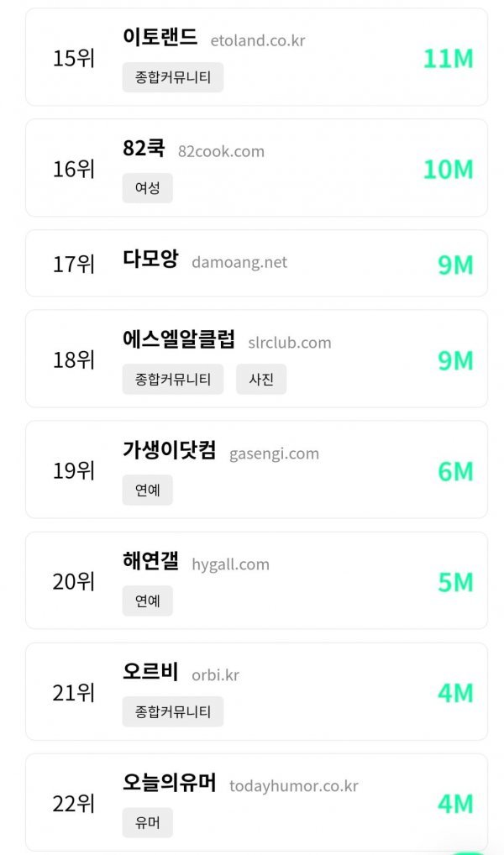Open the 82쿡 community entry title
This screenshot has width=504, height=855.
click(x=144, y=149)
